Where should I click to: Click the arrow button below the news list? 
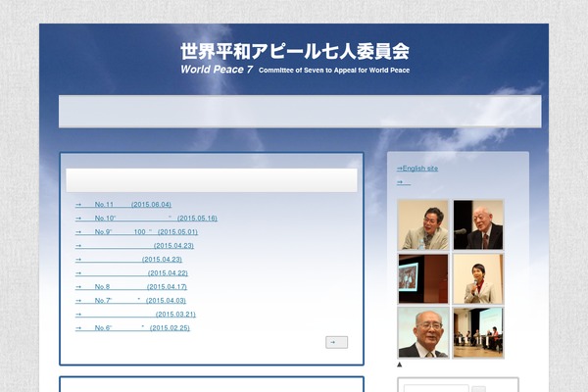(x=336, y=342)
